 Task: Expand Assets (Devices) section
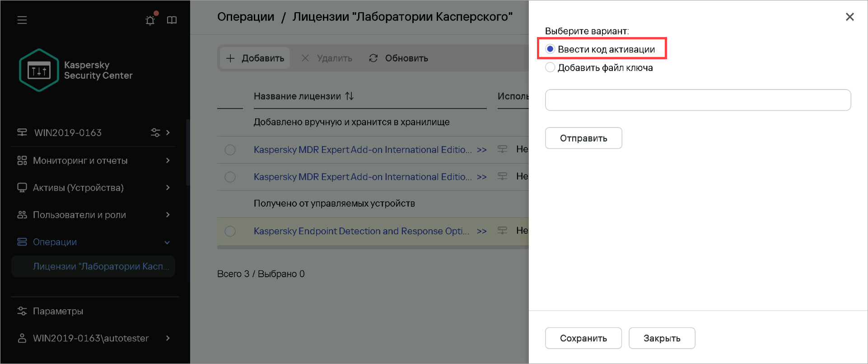tap(168, 188)
